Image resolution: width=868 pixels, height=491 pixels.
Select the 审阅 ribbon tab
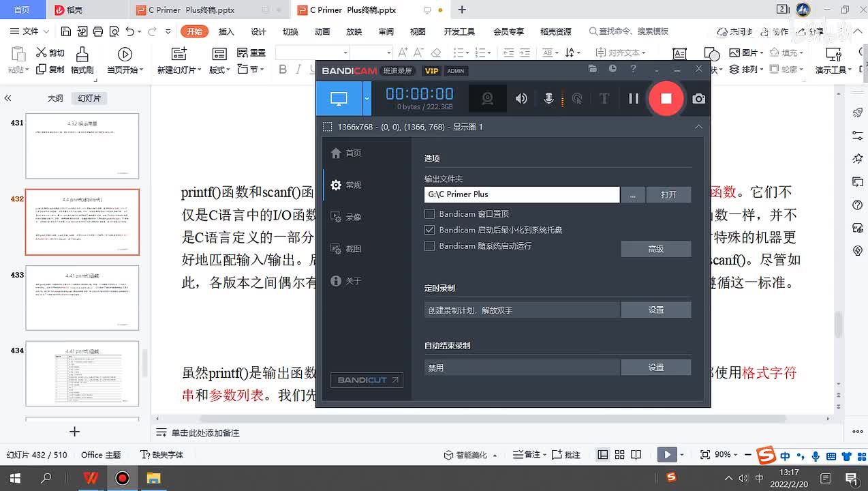386,31
